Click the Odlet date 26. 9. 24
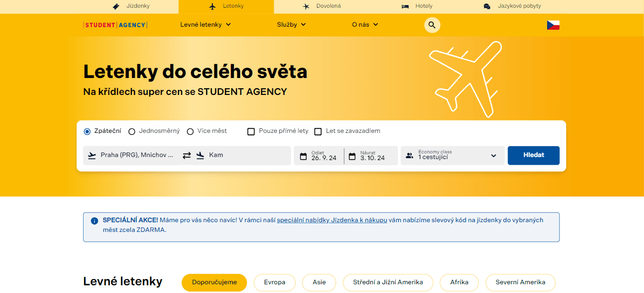This screenshot has height=293, width=644. coord(318,155)
